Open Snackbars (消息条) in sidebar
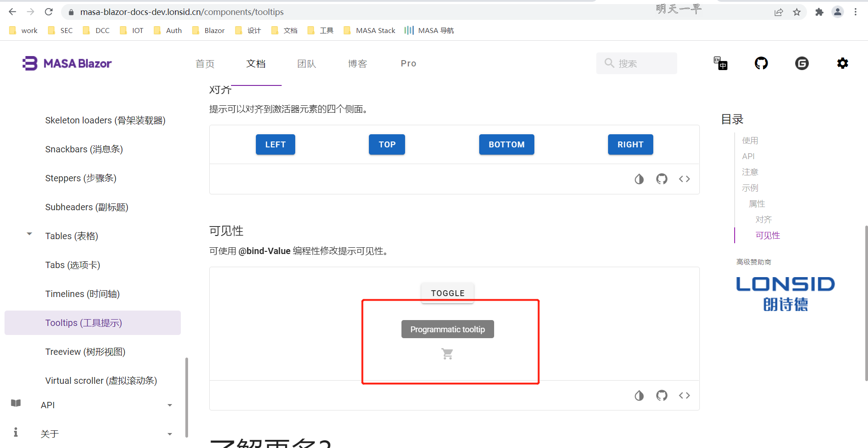Image resolution: width=868 pixels, height=448 pixels. coord(84,149)
